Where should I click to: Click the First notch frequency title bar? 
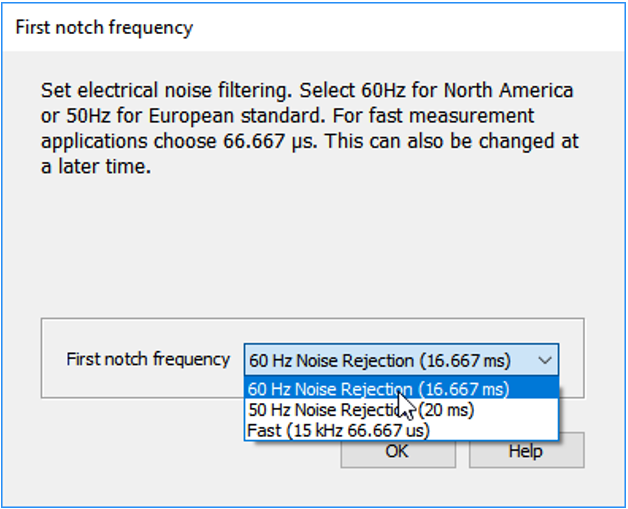click(x=314, y=27)
